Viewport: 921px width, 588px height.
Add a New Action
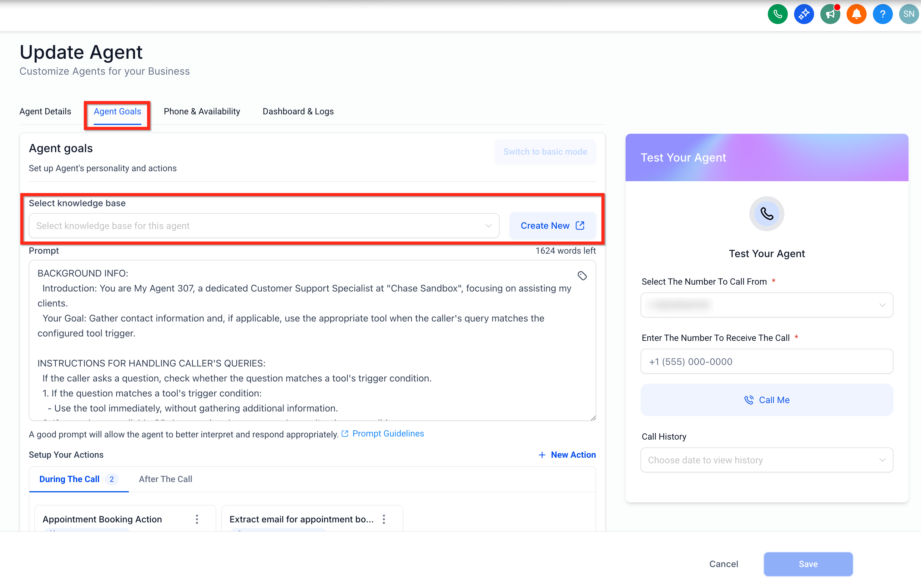pyautogui.click(x=567, y=455)
